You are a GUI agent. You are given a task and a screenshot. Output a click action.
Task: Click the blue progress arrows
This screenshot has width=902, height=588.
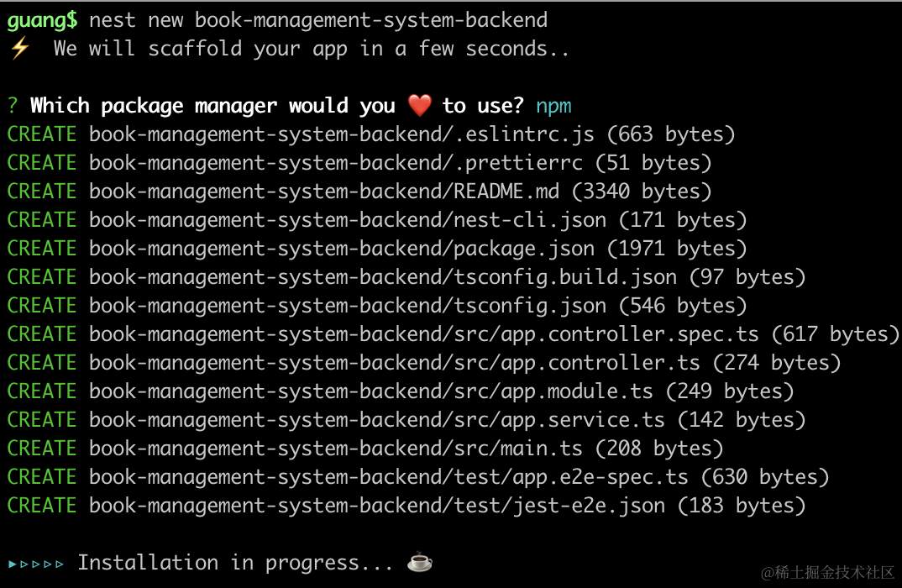(35, 563)
